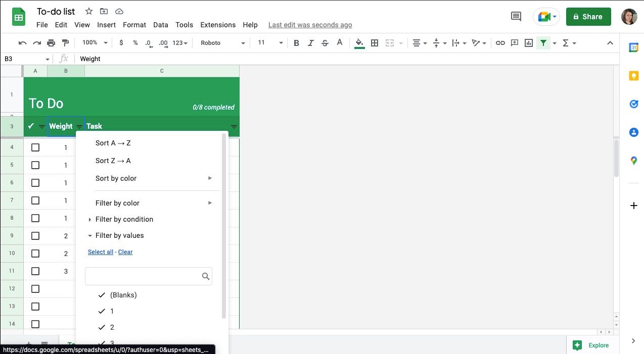Open the Insert menu

[107, 25]
